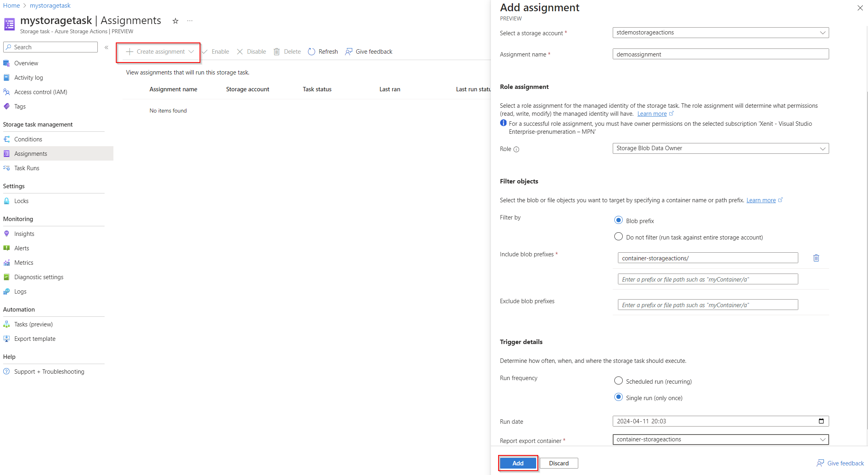Click the Enable toolbar button

[216, 52]
